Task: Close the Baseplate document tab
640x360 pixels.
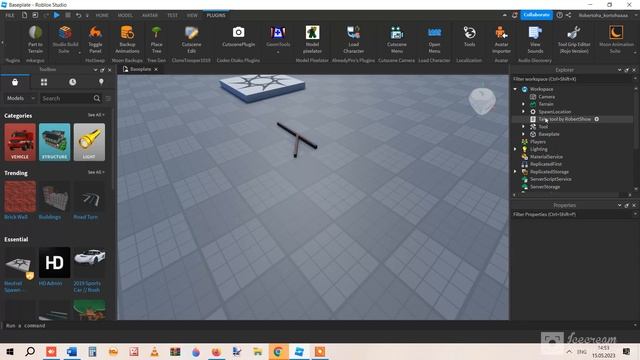Action: (156, 69)
